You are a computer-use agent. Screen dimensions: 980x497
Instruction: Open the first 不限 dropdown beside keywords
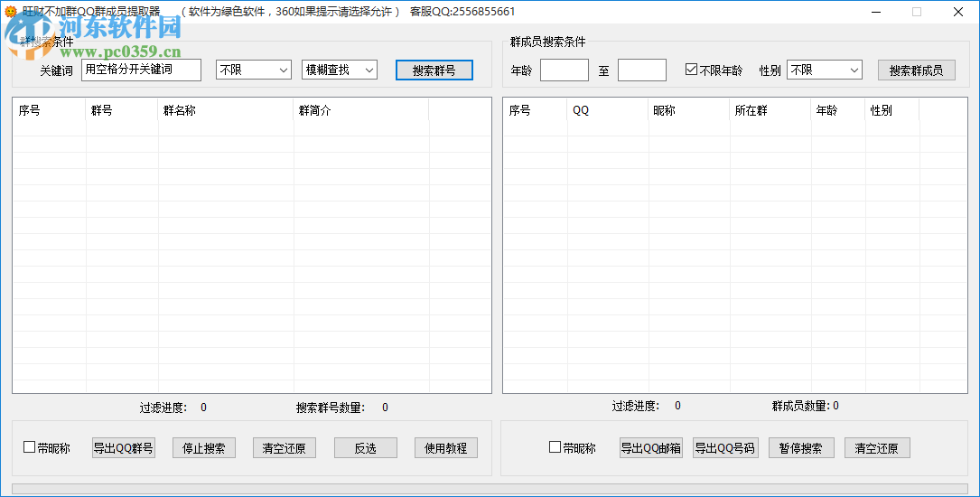pos(254,70)
